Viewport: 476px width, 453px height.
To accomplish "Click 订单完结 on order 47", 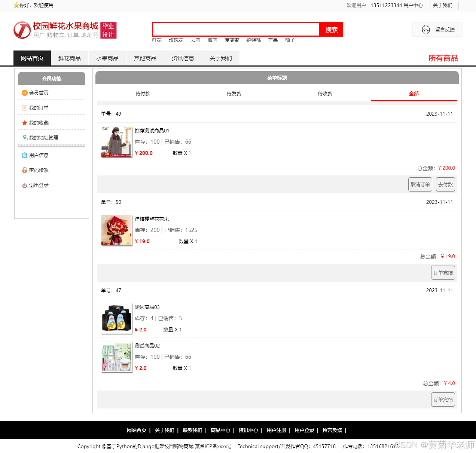I will [443, 400].
